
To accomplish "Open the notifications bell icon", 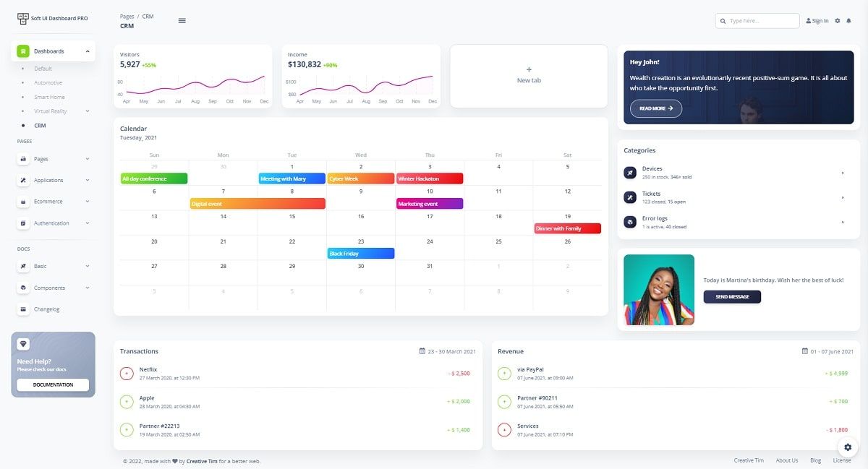I will pos(848,20).
